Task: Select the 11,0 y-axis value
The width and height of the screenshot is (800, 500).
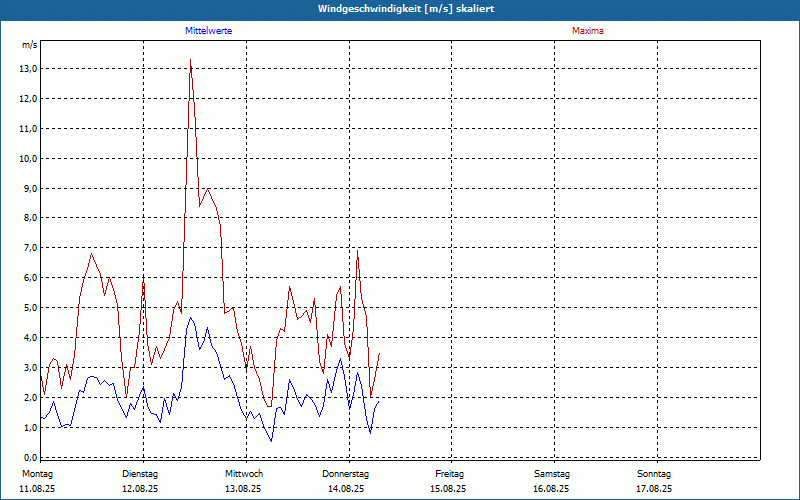Action: tap(29, 129)
